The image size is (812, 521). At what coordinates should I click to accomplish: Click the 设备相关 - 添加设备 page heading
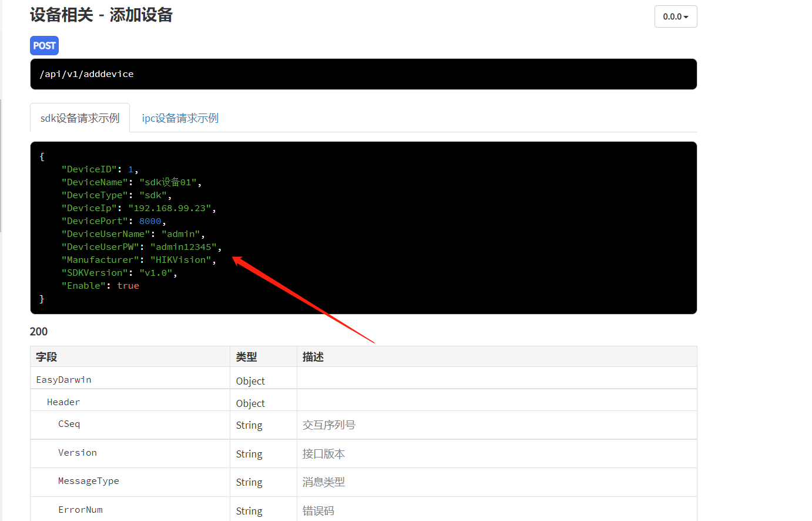(101, 15)
